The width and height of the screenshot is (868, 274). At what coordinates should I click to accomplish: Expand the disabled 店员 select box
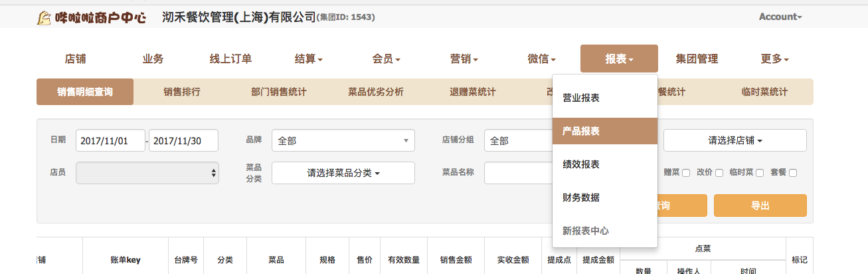click(147, 173)
